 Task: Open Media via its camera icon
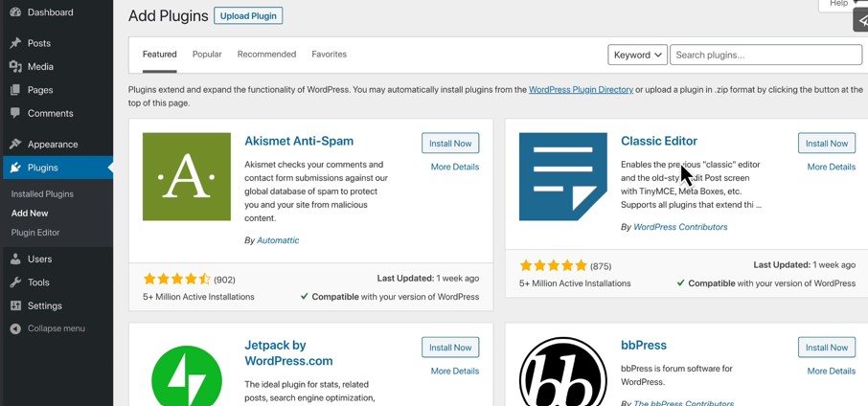pos(15,66)
